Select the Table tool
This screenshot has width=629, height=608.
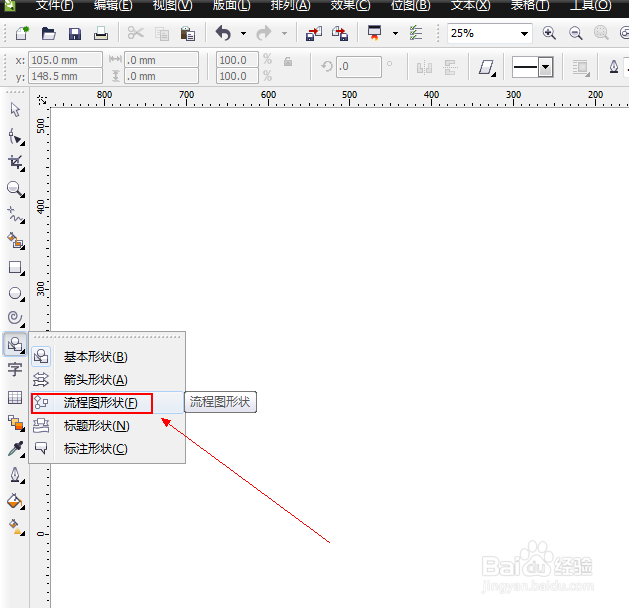coord(15,397)
